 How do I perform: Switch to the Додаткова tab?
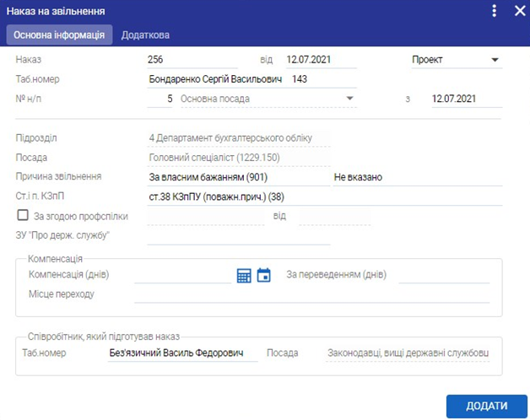point(145,35)
